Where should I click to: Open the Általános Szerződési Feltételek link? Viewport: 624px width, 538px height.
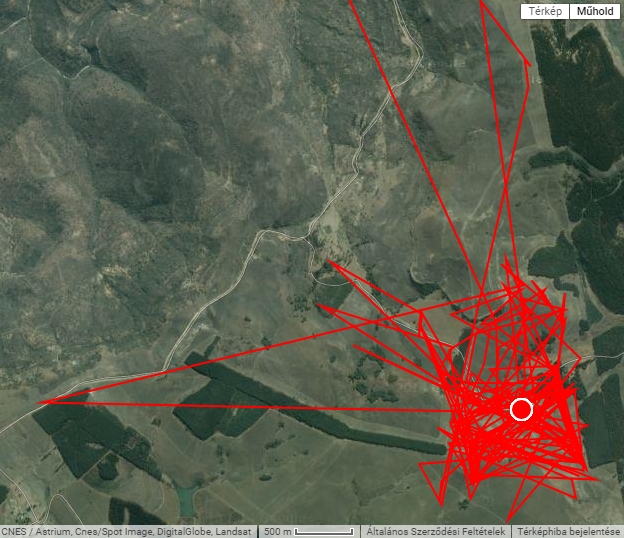click(x=435, y=531)
